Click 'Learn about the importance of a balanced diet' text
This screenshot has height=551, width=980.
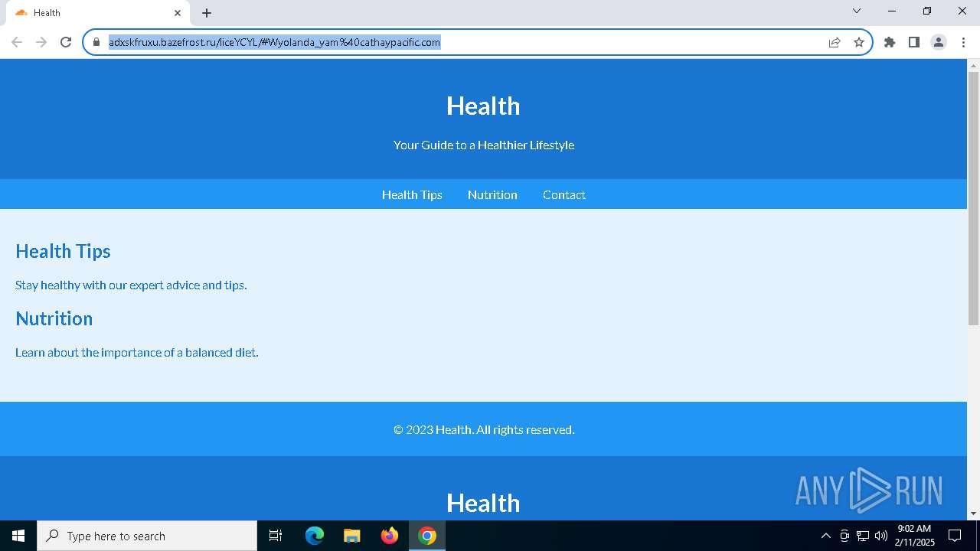coord(137,352)
